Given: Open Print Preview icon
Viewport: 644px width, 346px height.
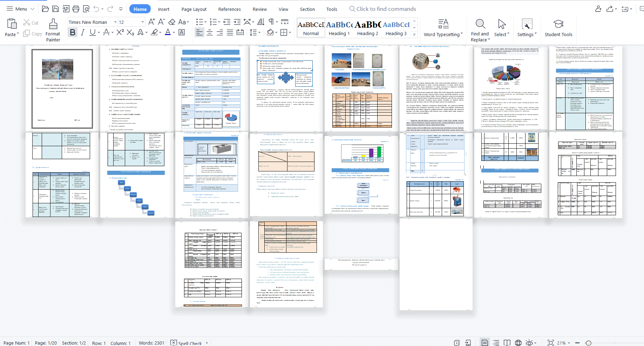Looking at the screenshot, I should (x=86, y=9).
